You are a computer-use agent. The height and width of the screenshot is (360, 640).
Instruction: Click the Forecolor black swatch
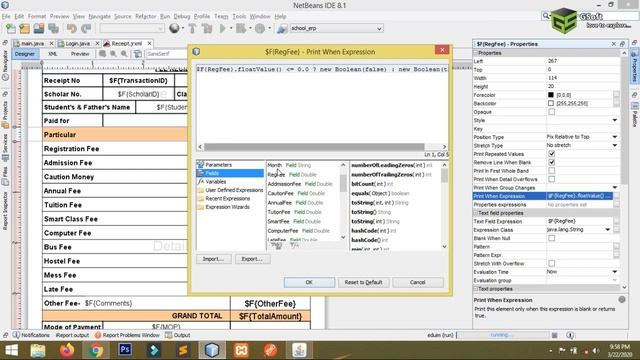point(551,95)
